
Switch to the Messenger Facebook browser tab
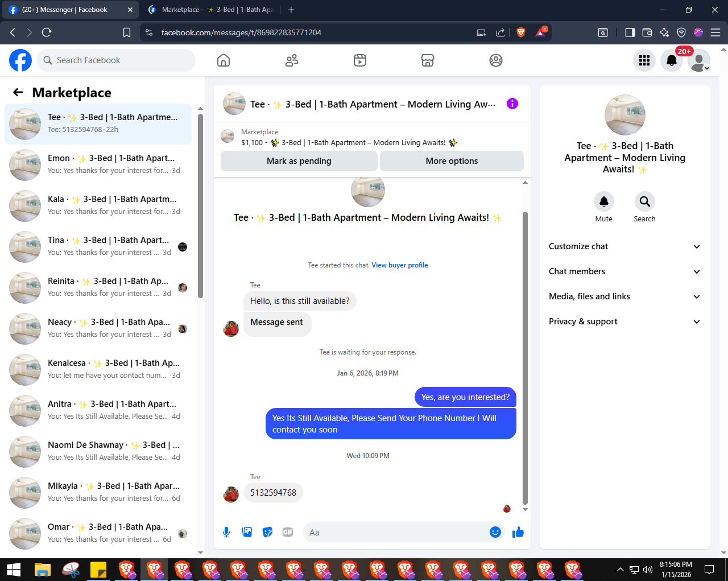(71, 10)
